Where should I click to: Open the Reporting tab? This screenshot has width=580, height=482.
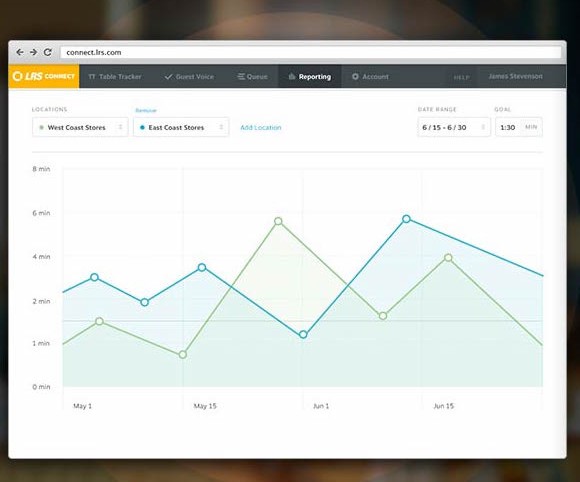point(310,77)
